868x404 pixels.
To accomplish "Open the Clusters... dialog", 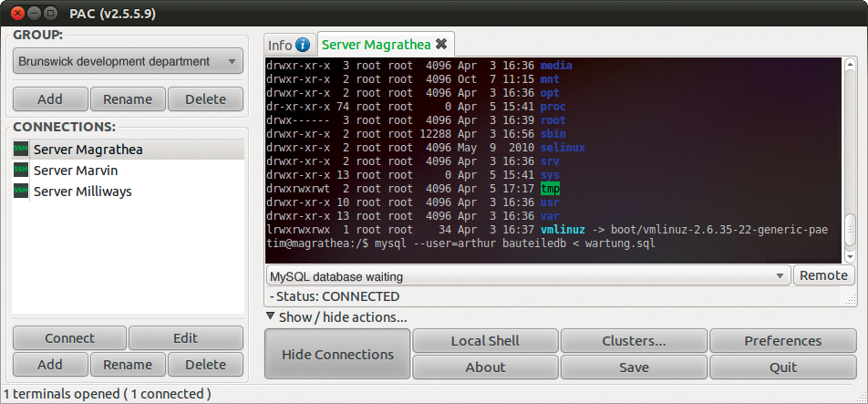I will pos(634,341).
